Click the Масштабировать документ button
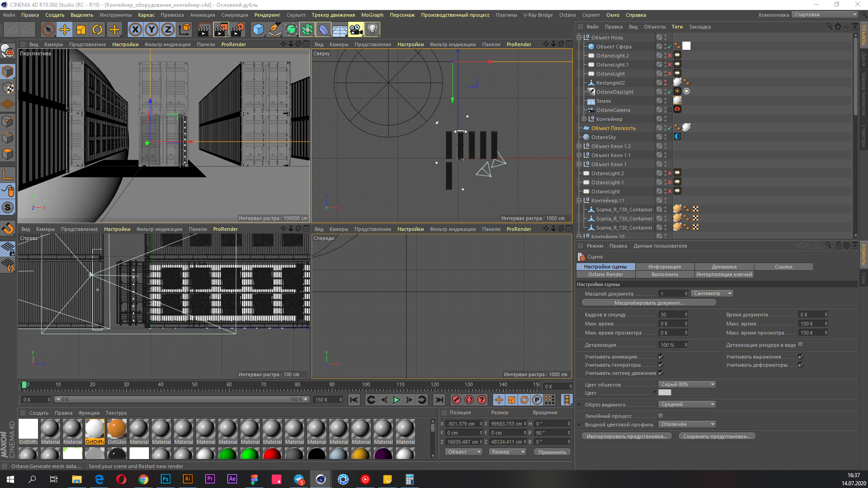 [x=648, y=303]
